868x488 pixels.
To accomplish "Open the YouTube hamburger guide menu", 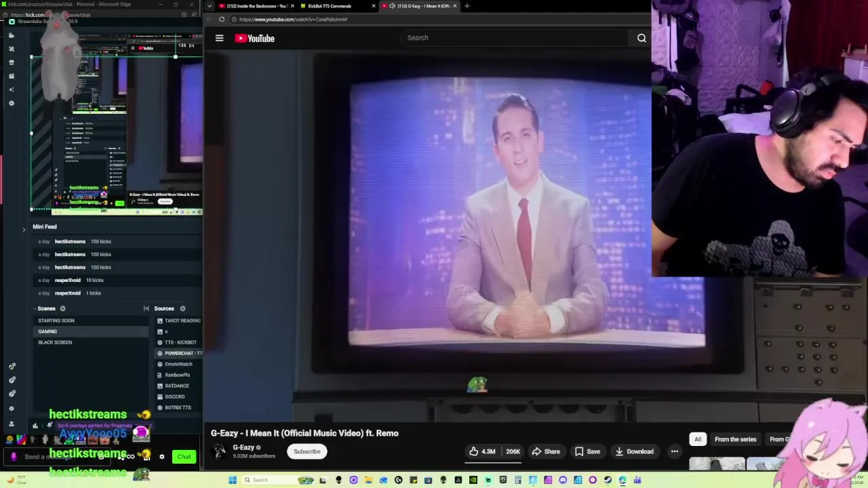I will pyautogui.click(x=219, y=38).
